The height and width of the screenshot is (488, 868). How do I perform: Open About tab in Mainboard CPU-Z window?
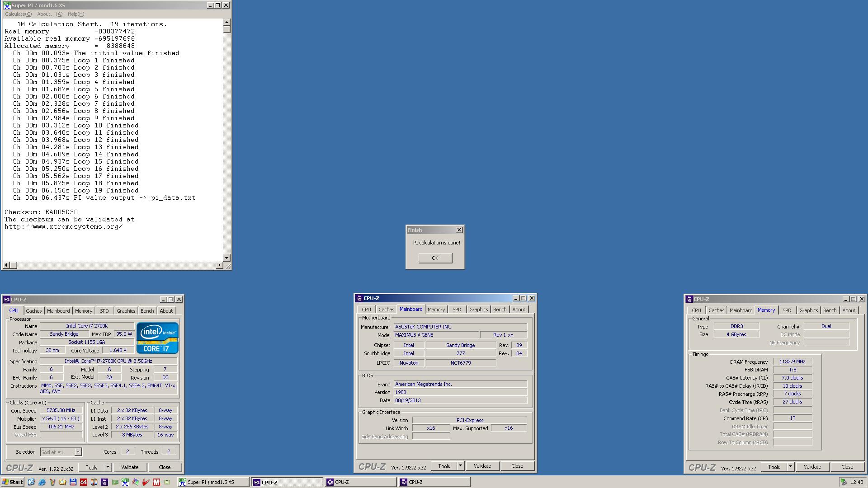point(519,310)
